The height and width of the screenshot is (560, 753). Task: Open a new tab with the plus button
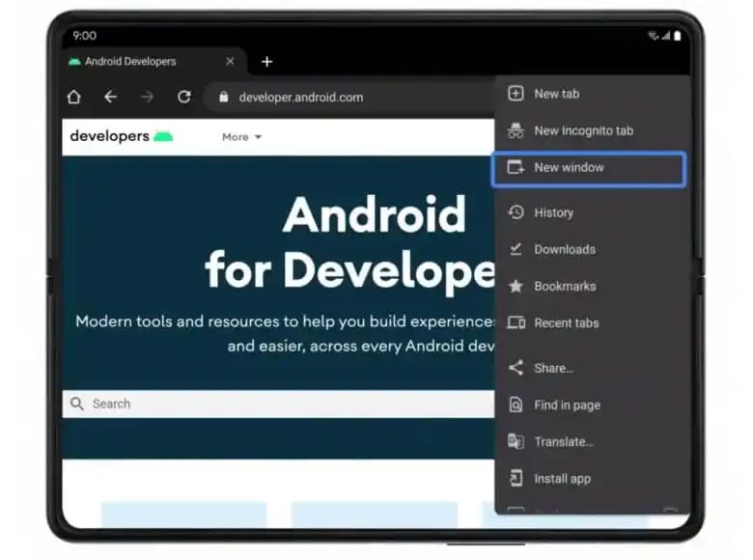coord(267,62)
